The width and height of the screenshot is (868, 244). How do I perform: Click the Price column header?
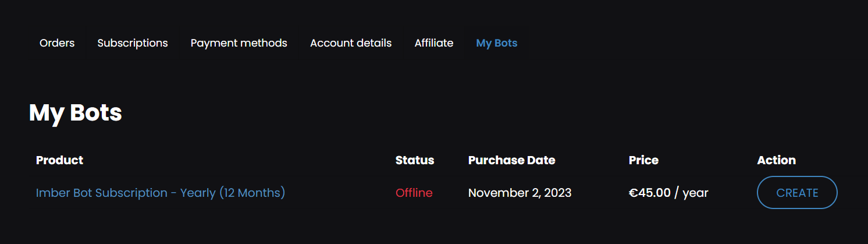click(x=643, y=160)
